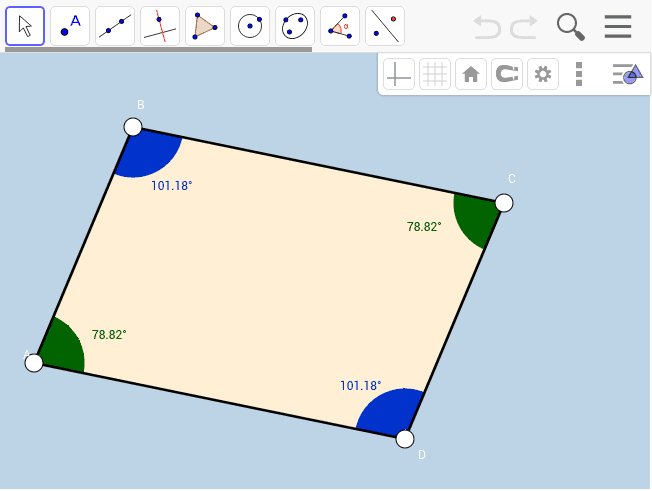Click the 101.18° label near B
Image resolution: width=652 pixels, height=491 pixels.
point(172,186)
